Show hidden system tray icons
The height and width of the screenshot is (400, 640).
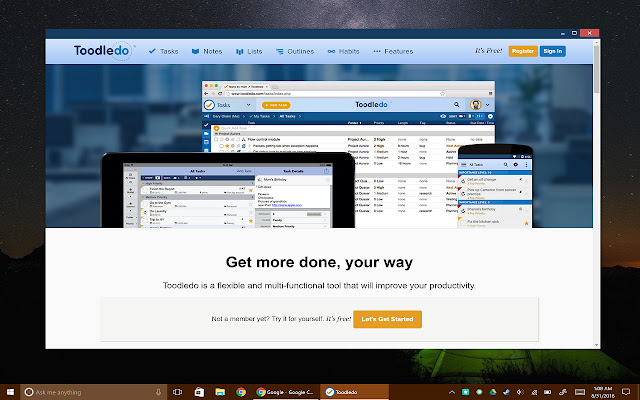click(452, 392)
